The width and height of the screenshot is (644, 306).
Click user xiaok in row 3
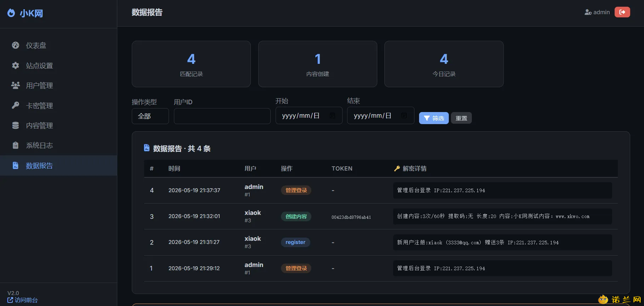coord(253,213)
